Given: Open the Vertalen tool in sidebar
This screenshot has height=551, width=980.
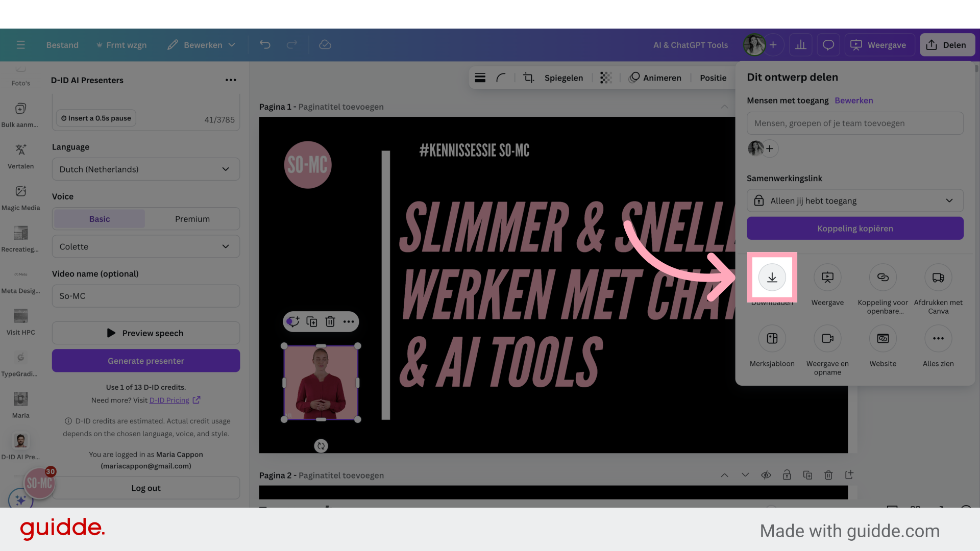Looking at the screenshot, I should pos(20,156).
